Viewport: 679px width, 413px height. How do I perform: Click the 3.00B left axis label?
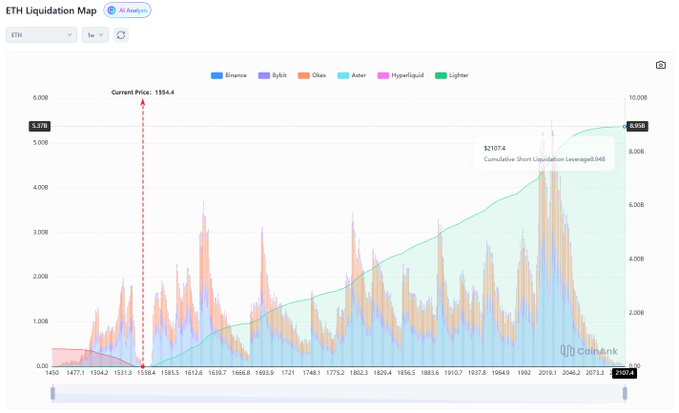(40, 232)
